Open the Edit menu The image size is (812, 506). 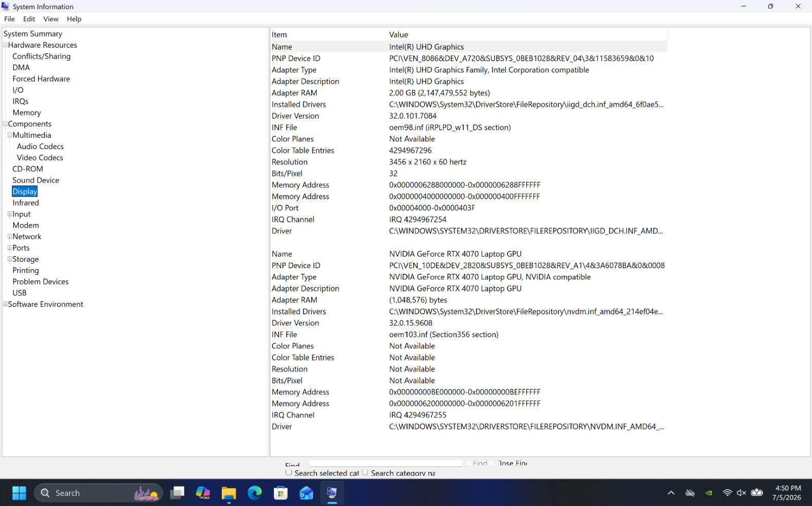29,19
